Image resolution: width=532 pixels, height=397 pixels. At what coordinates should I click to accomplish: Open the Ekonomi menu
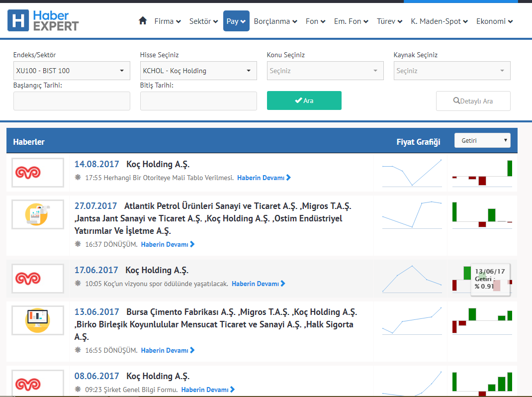[x=494, y=21]
